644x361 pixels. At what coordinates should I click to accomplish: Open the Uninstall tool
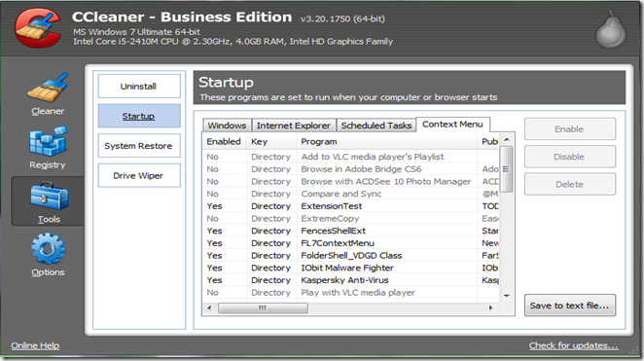pos(139,87)
